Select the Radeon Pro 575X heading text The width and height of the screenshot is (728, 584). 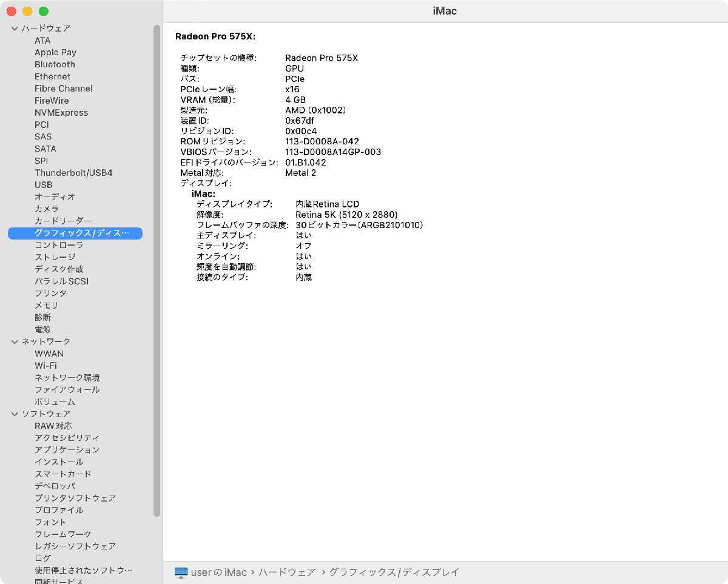(215, 36)
